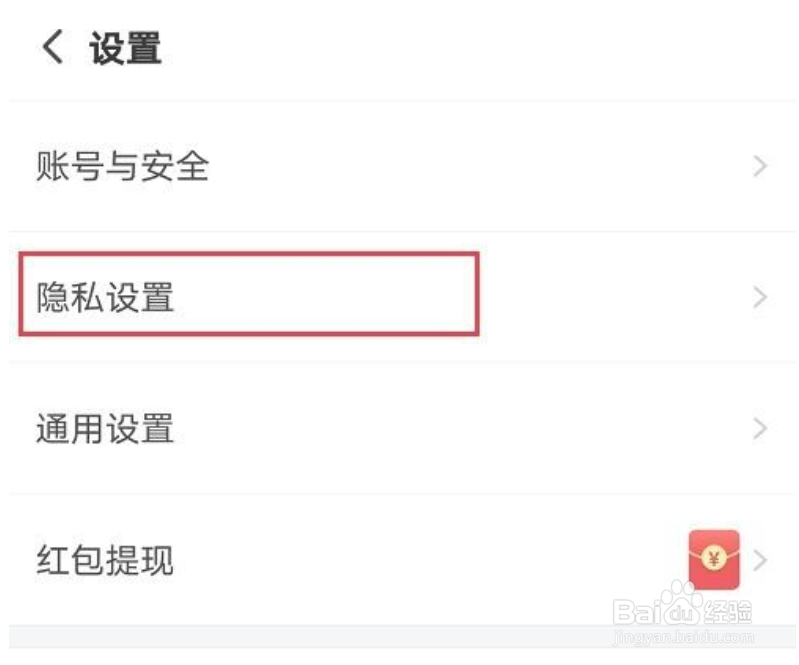The height and width of the screenshot is (665, 799).
Task: Tap blank space in the 账号与安全 row
Action: (x=479, y=167)
